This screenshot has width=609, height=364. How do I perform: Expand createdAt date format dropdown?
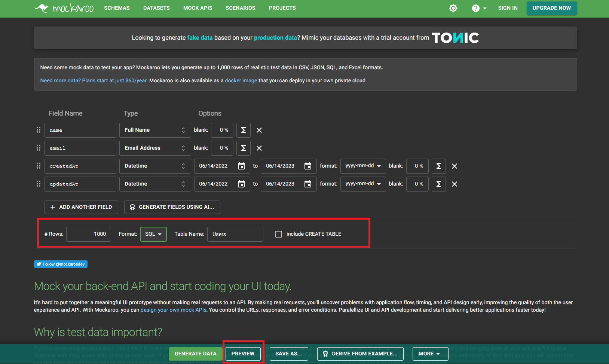(363, 166)
